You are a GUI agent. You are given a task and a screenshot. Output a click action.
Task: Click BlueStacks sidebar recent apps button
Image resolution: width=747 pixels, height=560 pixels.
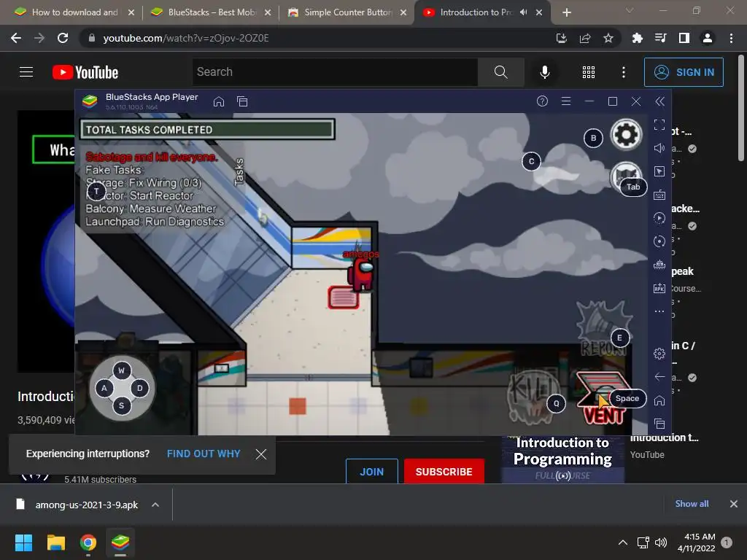[x=659, y=424]
